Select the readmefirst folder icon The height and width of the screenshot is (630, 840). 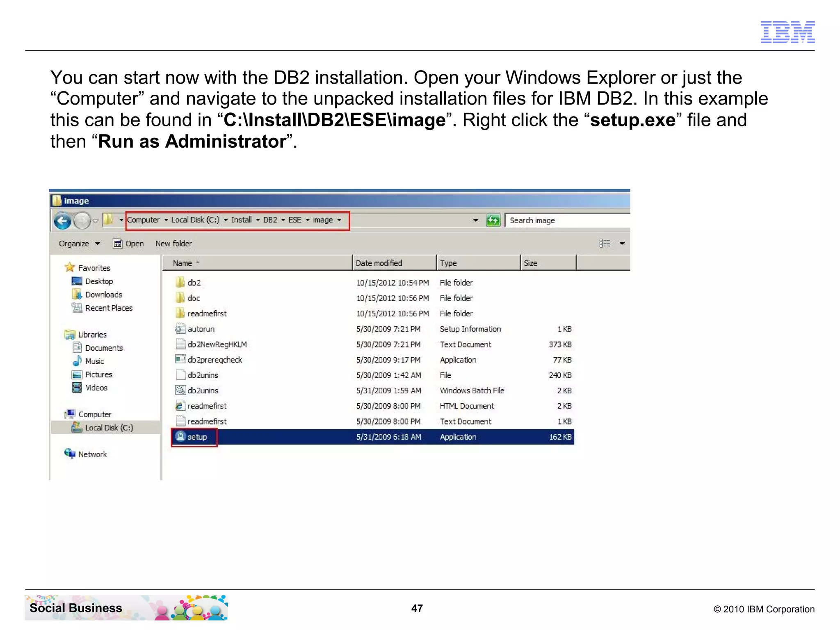180,313
